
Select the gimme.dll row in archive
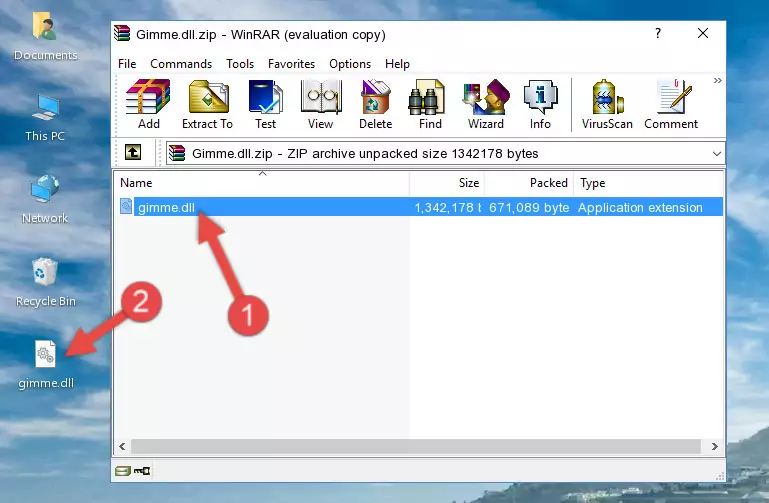[420, 207]
